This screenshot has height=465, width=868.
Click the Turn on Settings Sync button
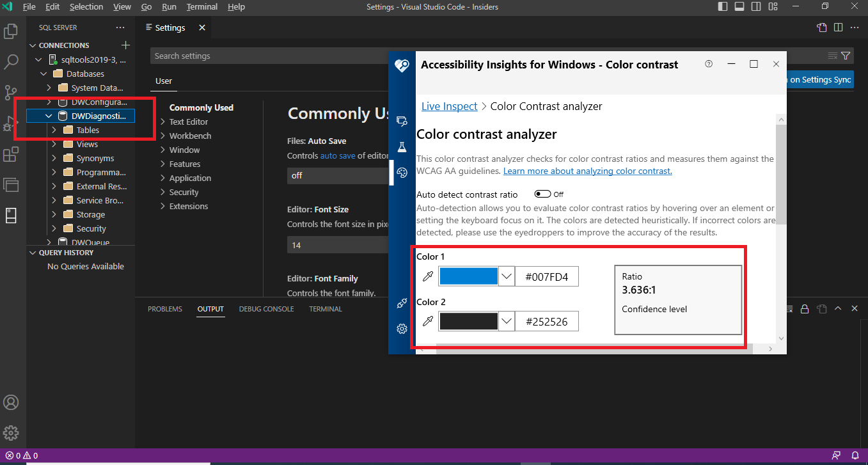(819, 79)
